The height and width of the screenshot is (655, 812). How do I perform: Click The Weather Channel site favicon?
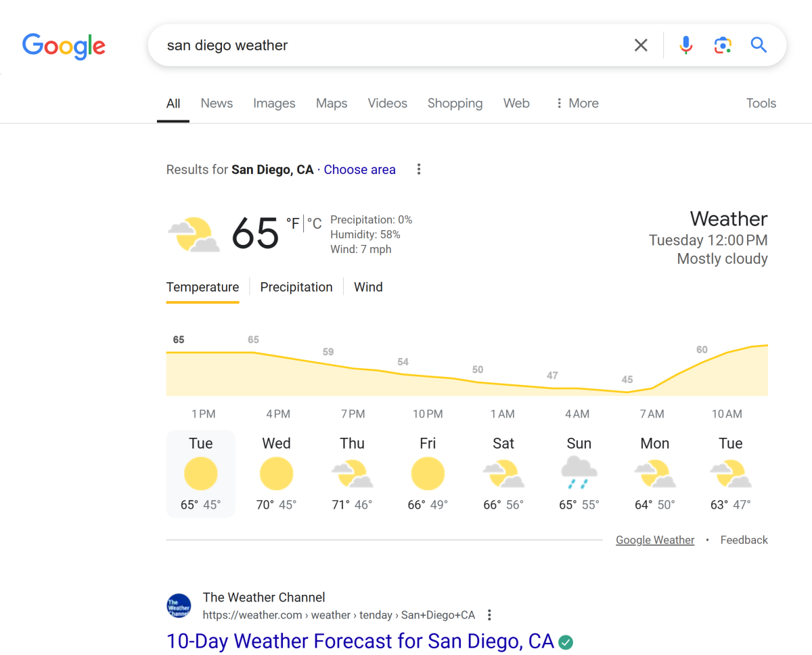[179, 606]
